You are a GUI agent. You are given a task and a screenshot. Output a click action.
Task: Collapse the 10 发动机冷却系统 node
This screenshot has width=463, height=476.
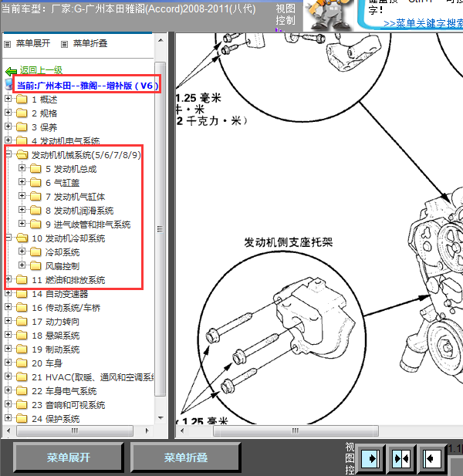tap(8, 238)
